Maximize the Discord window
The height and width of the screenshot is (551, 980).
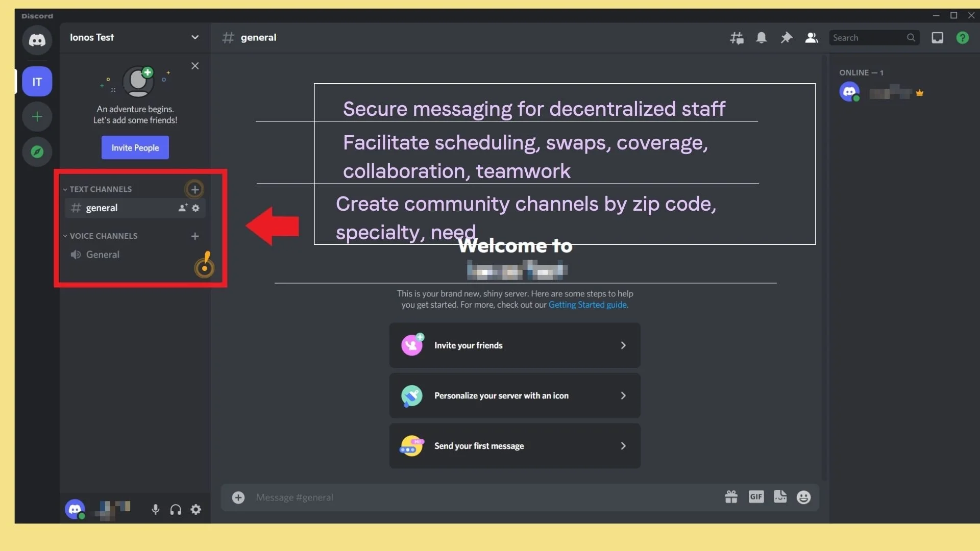(953, 15)
